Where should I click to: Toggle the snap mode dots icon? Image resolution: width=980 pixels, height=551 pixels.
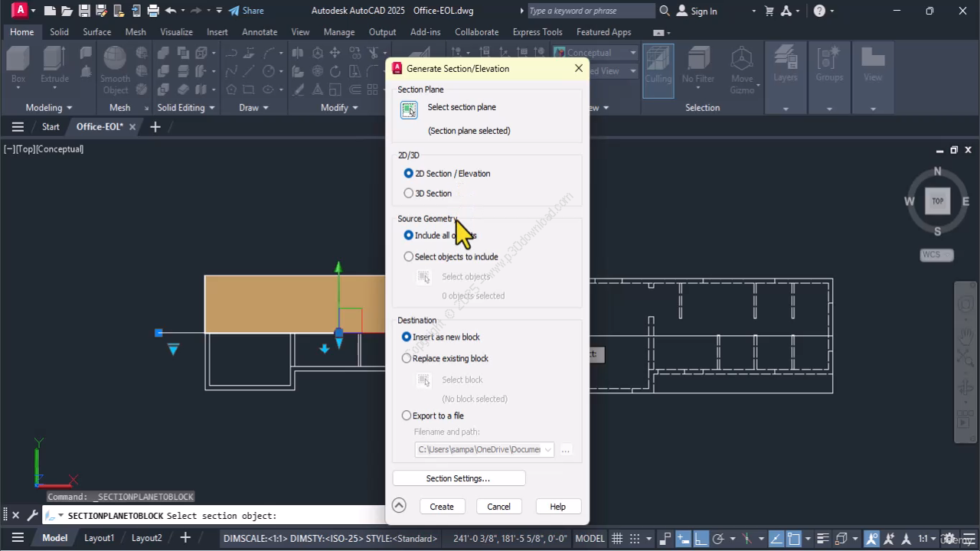pos(635,538)
